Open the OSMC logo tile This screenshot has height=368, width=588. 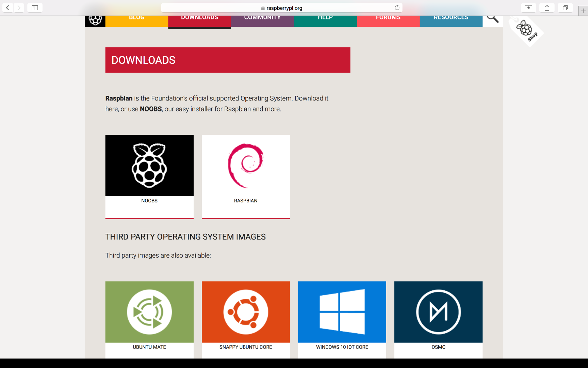(438, 312)
